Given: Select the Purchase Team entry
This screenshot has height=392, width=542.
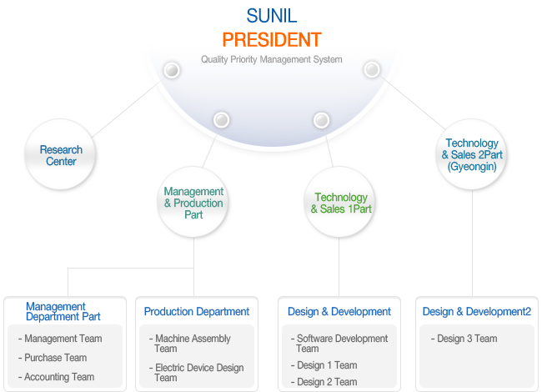Looking at the screenshot, I should tap(53, 358).
